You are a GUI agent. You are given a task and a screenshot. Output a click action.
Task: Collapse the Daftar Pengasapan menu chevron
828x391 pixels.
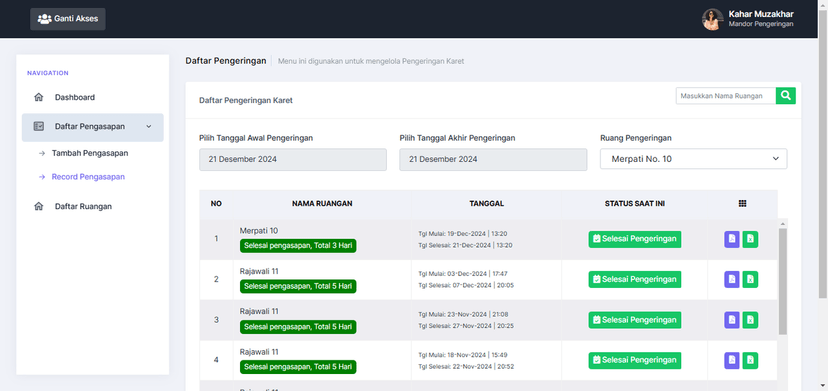[148, 126]
